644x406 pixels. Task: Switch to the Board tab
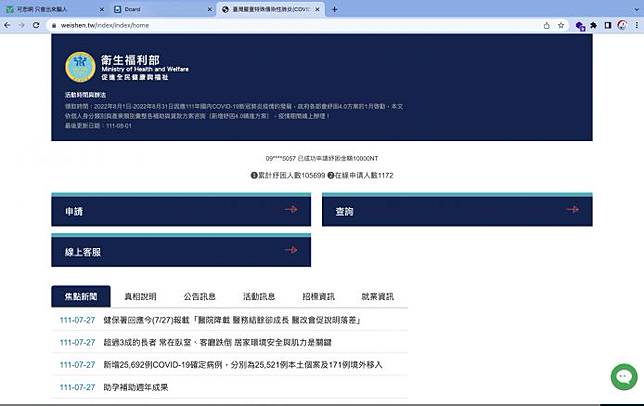pyautogui.click(x=163, y=9)
